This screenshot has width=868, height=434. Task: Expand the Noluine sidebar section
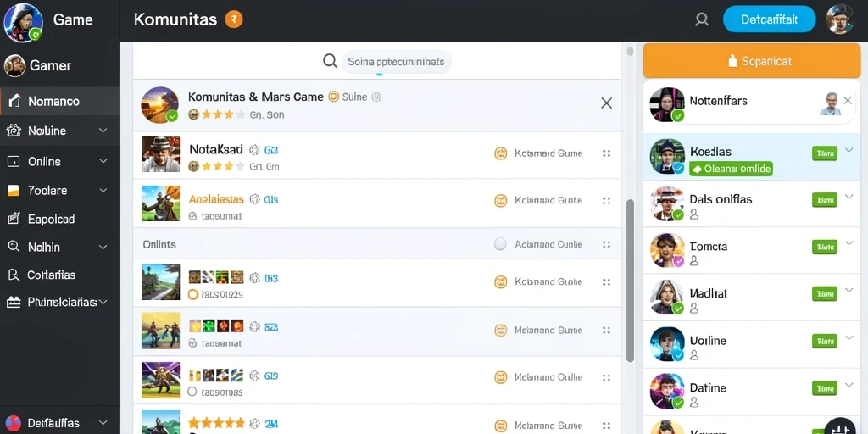[x=103, y=131]
